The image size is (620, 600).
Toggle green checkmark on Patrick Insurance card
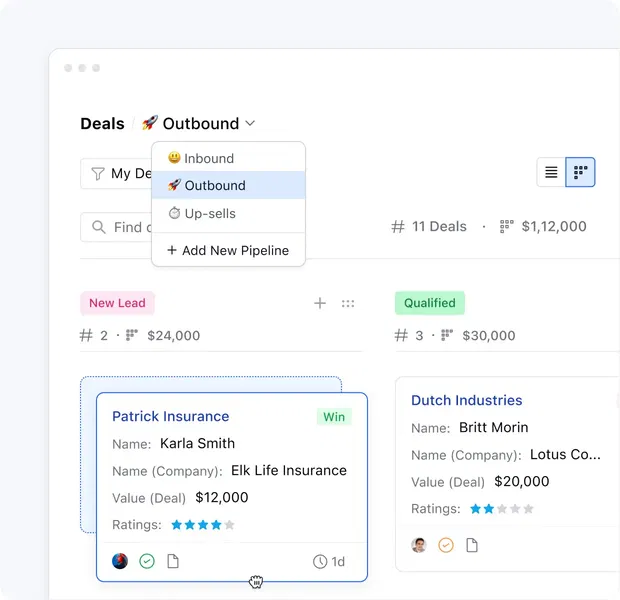click(147, 562)
